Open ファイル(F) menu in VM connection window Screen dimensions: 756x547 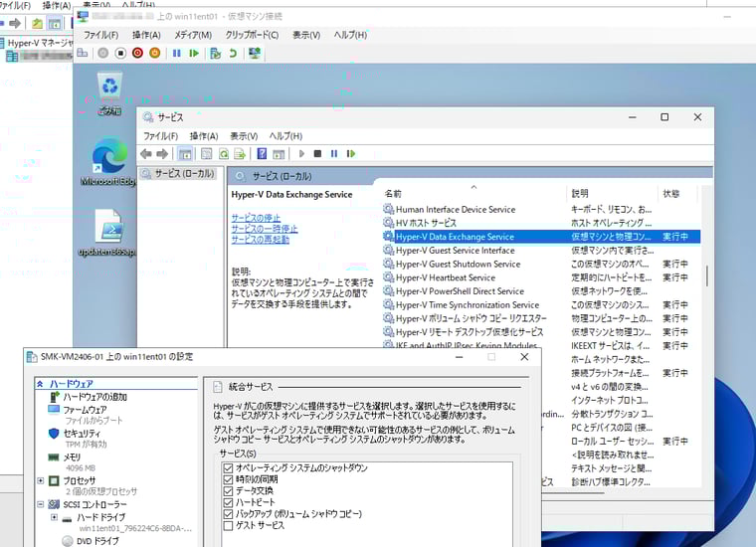click(100, 35)
